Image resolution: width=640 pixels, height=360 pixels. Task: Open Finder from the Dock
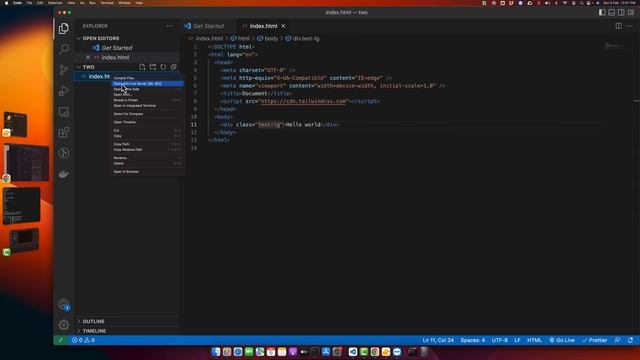[x=216, y=352]
